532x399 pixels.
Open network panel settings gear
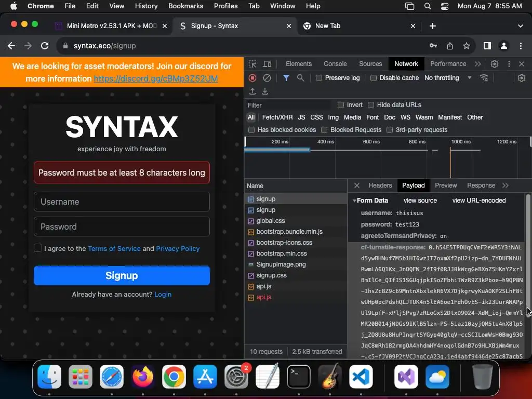522,78
